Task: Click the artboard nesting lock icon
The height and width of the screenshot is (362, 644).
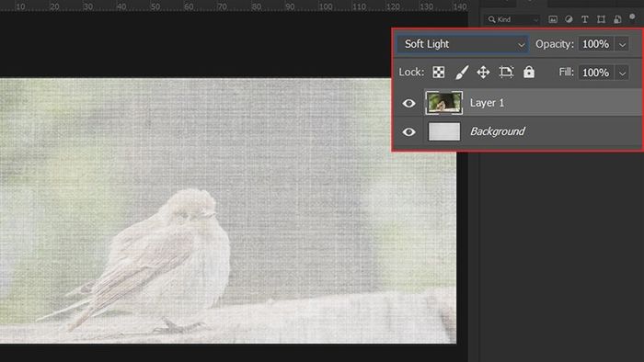Action: 506,73
